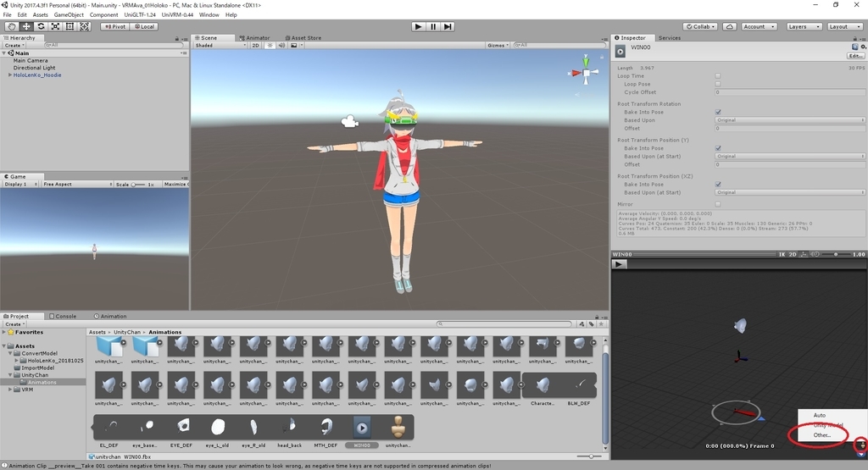Select the Scale tool
Screen dimensions: 868x470
(55, 26)
